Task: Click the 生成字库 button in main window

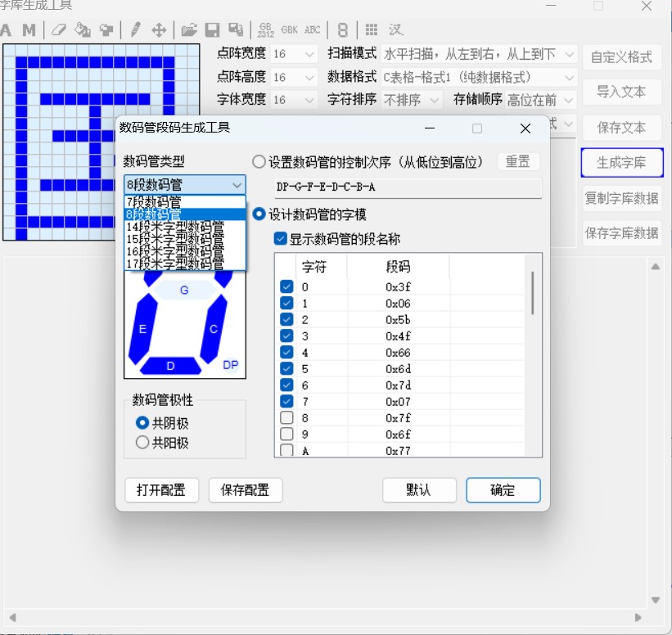Action: pyautogui.click(x=622, y=162)
